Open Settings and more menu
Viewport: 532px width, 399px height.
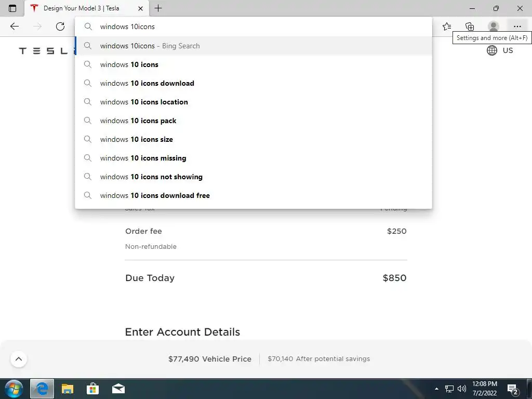[517, 26]
